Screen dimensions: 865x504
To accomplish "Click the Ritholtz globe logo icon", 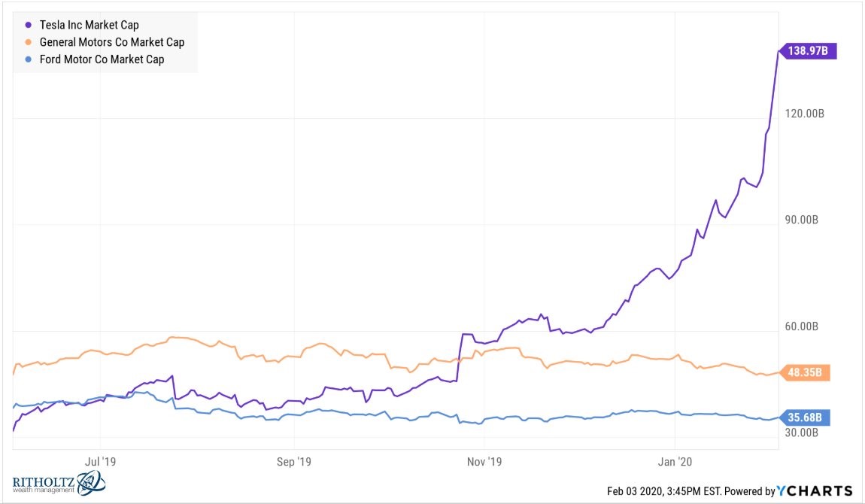I will (x=91, y=484).
